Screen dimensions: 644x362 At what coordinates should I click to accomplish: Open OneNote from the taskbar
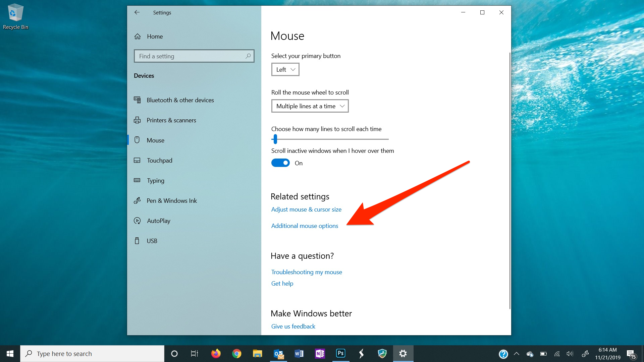tap(320, 353)
